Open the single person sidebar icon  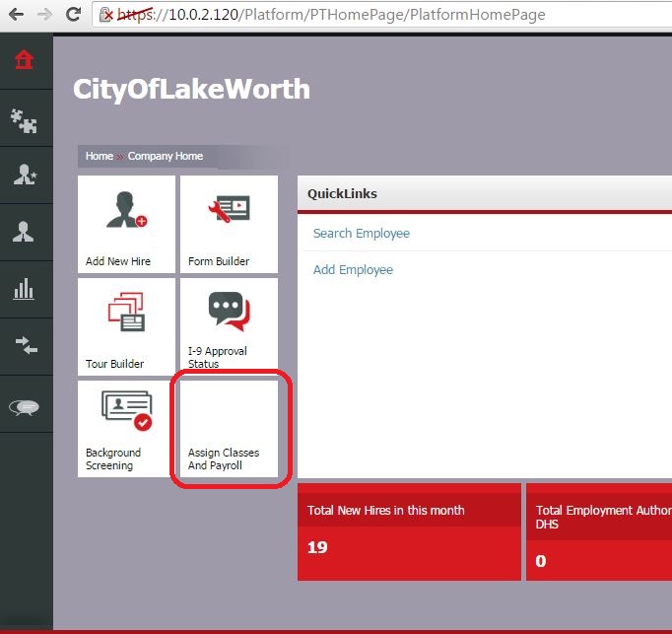(x=25, y=233)
